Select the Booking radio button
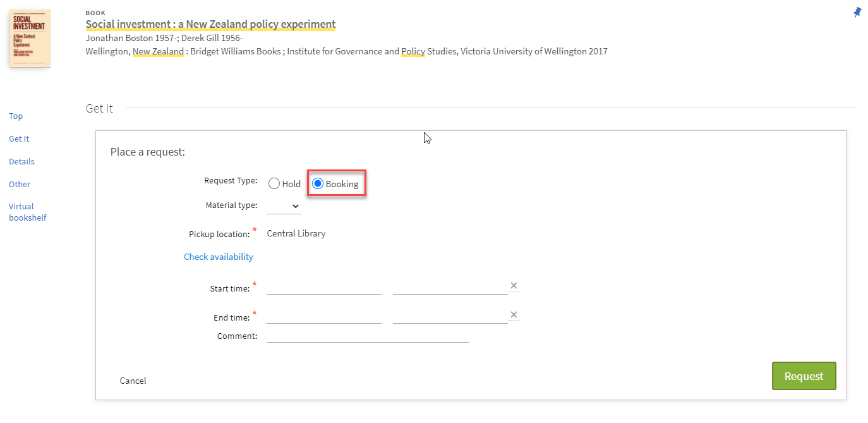 click(x=318, y=184)
